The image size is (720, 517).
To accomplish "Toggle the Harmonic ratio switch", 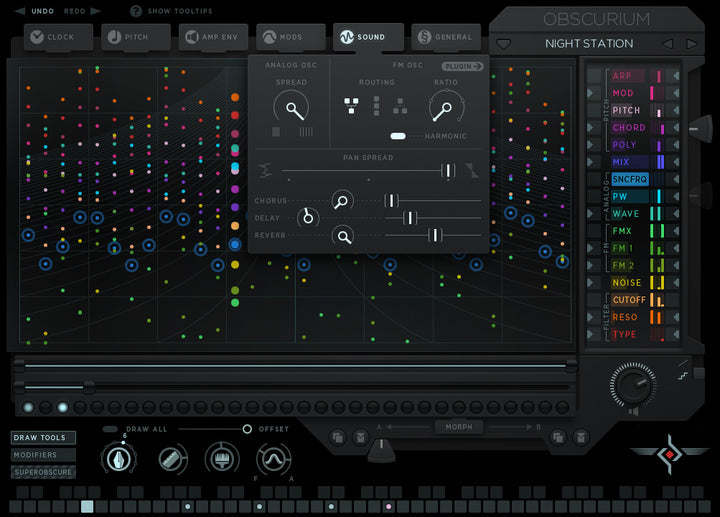I will (x=398, y=136).
